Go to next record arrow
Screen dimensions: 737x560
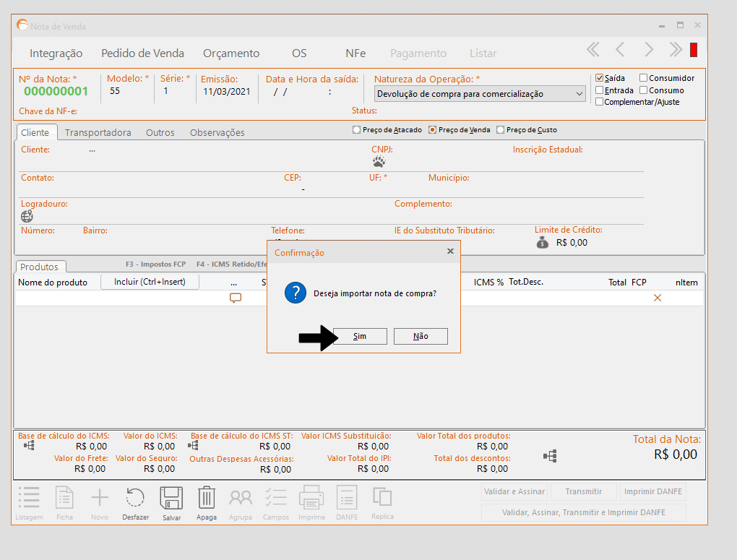649,49
